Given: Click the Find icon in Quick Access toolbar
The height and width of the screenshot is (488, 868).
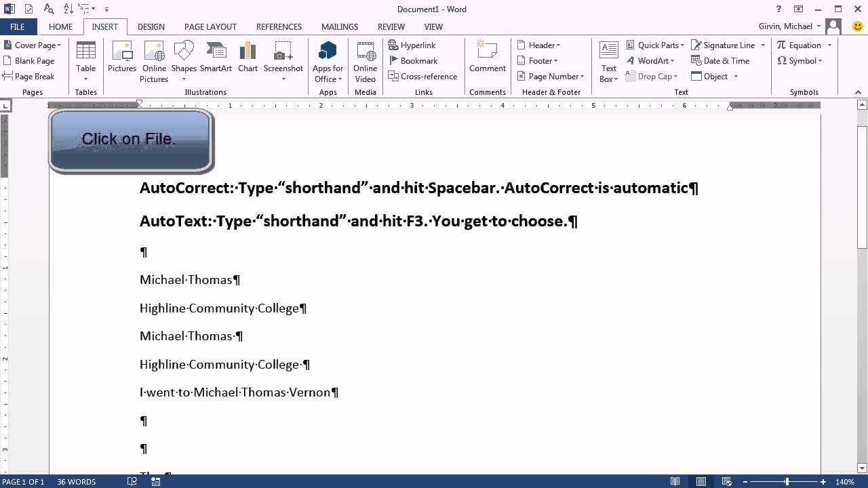Looking at the screenshot, I should coord(49,9).
